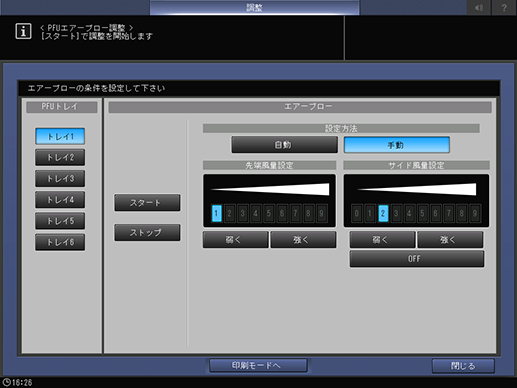
Task: Click the speaker sound icon at top right
Action: click(x=479, y=7)
